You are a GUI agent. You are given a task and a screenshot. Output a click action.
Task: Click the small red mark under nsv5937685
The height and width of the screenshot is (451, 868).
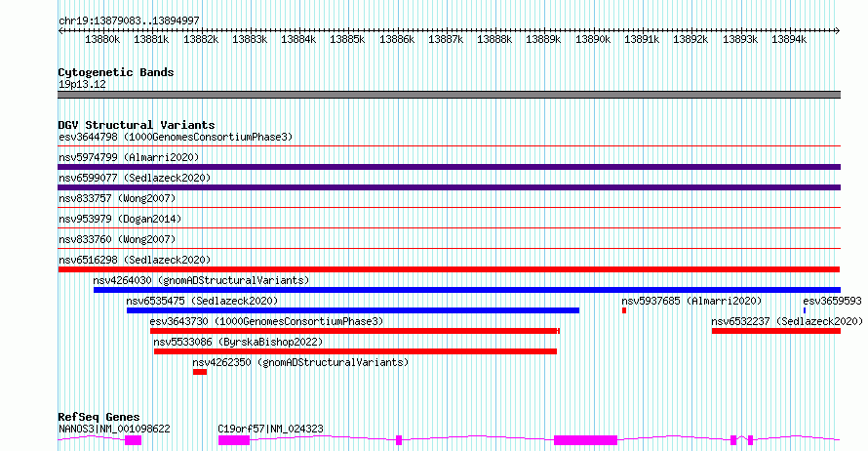click(624, 310)
